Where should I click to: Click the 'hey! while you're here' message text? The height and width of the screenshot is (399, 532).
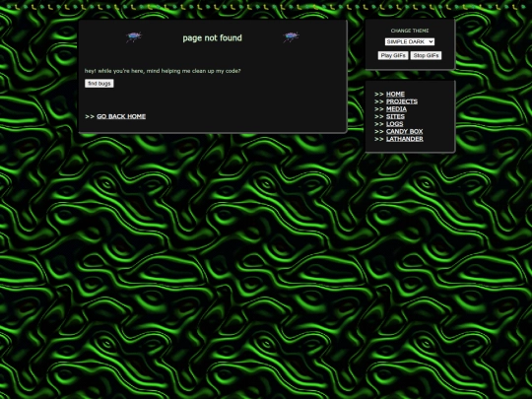click(x=163, y=71)
